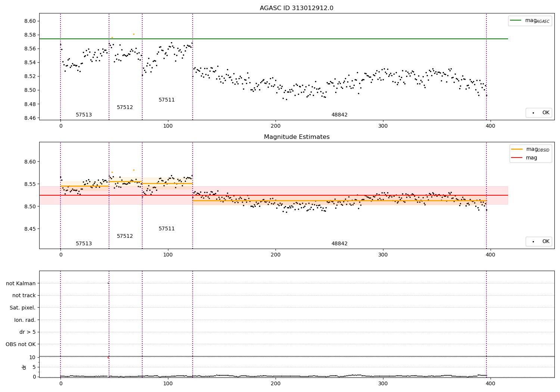Click x-axis tick 400 in bottom flags plot
The height and width of the screenshot is (392, 560).
point(490,384)
